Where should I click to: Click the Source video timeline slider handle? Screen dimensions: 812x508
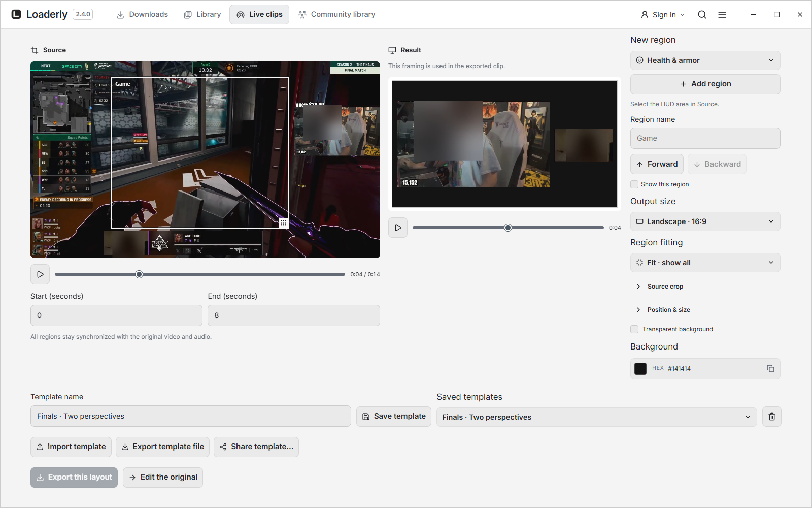click(139, 274)
